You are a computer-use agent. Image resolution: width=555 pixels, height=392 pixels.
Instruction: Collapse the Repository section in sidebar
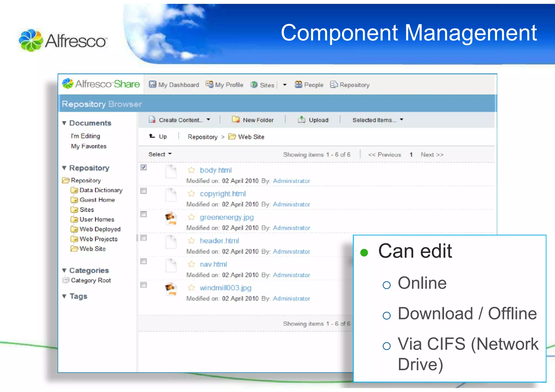[64, 168]
